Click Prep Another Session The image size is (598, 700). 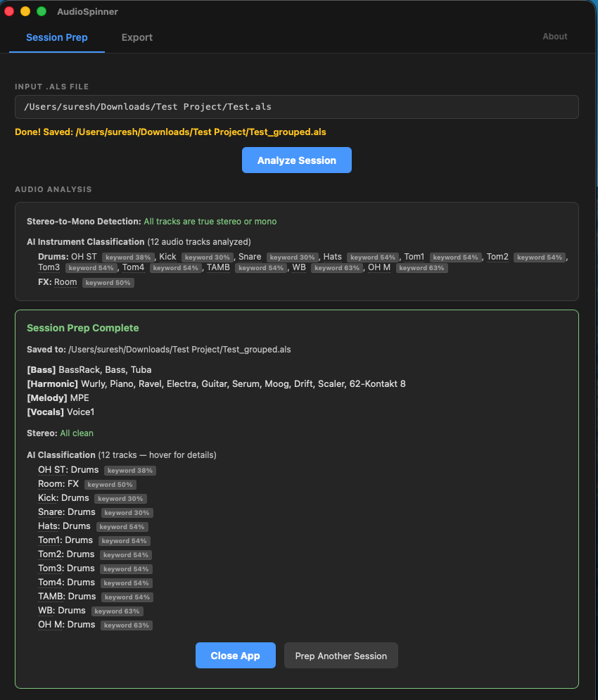coord(341,655)
